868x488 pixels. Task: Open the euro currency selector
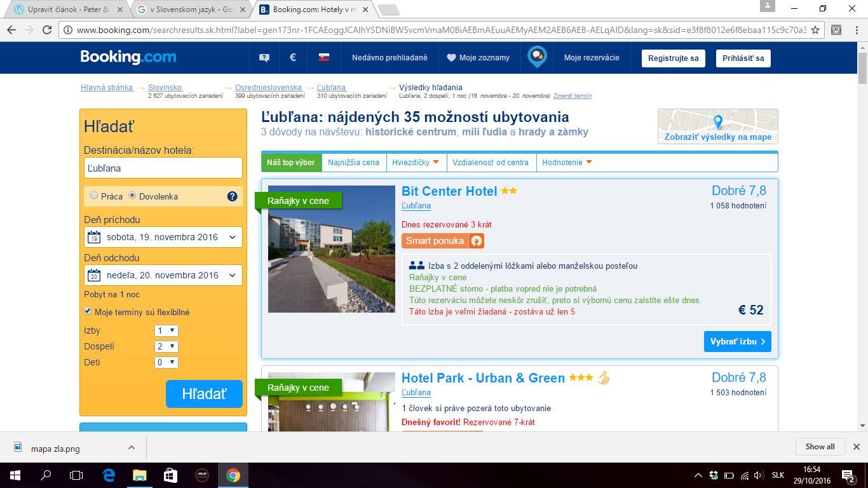click(x=293, y=57)
